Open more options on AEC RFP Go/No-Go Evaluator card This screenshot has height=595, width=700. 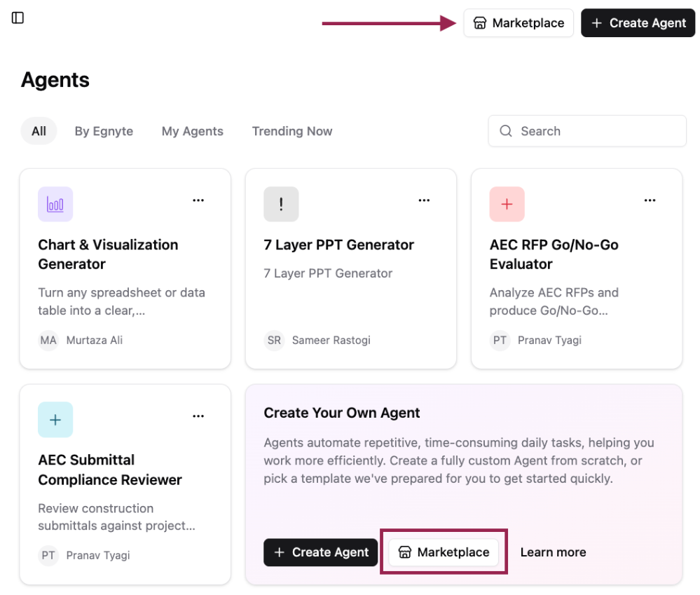650,200
